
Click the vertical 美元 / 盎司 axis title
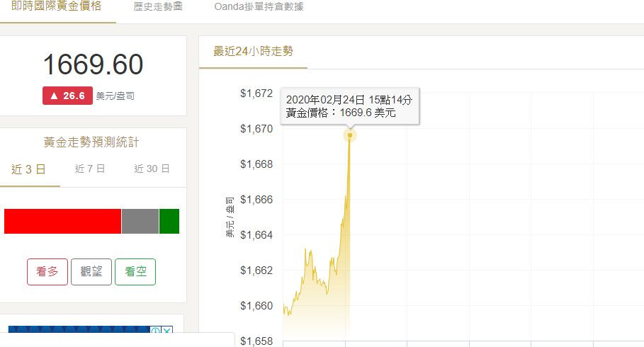(x=230, y=217)
